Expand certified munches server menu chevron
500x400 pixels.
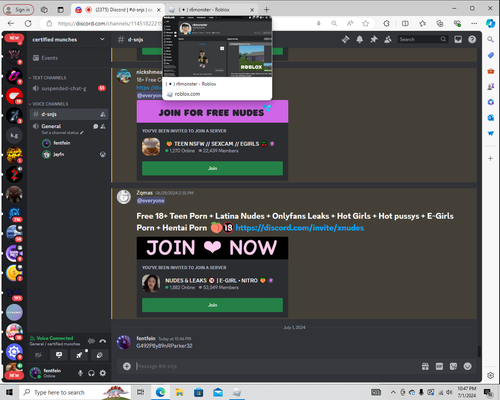(x=102, y=39)
